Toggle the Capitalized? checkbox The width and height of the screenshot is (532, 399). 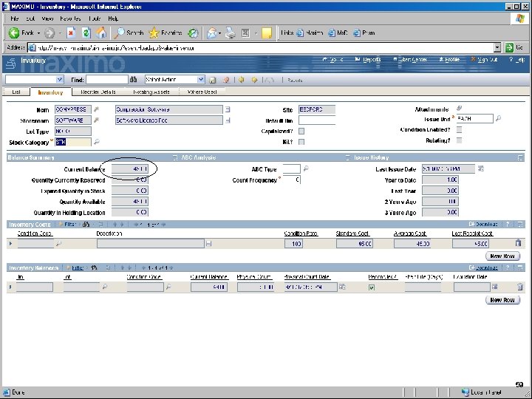click(x=301, y=131)
